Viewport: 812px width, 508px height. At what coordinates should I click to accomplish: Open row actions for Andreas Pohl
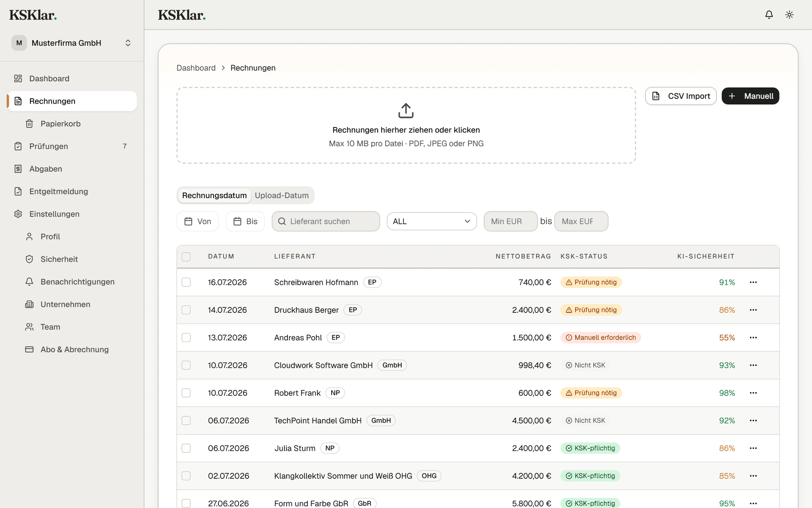click(753, 337)
